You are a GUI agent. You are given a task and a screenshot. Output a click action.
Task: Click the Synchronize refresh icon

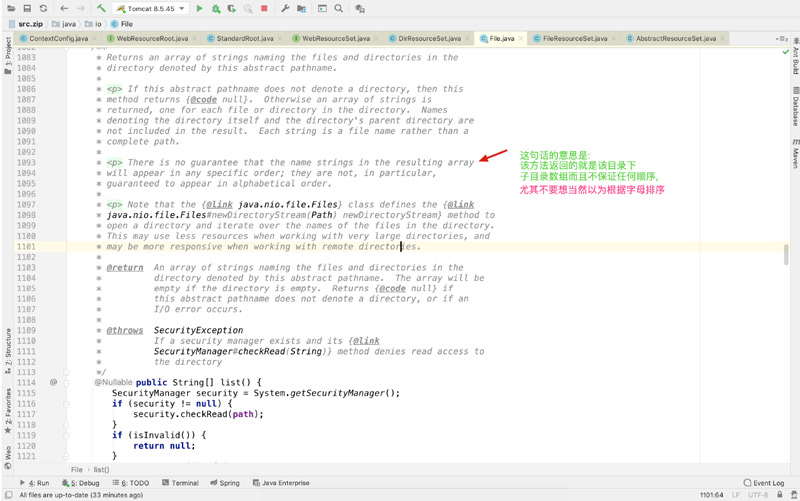pyautogui.click(x=43, y=8)
